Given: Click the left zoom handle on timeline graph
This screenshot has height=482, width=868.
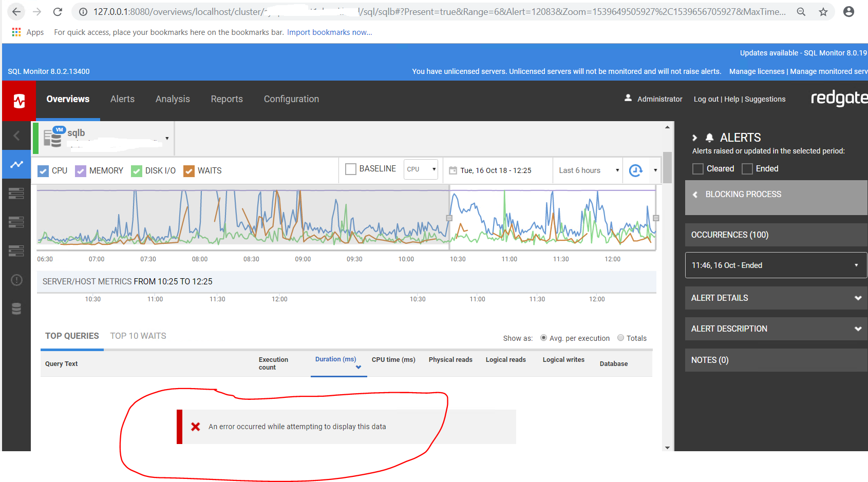Looking at the screenshot, I should coord(449,218).
